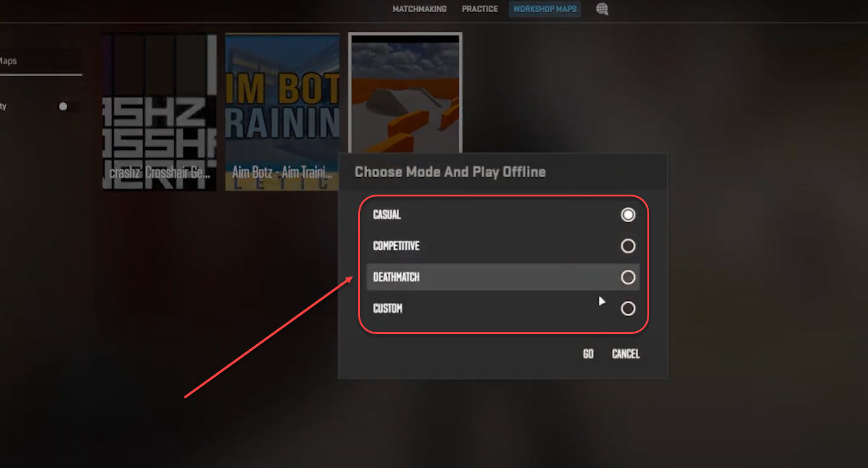868x468 pixels.
Task: Select the Workshop Maps tab
Action: 545,9
